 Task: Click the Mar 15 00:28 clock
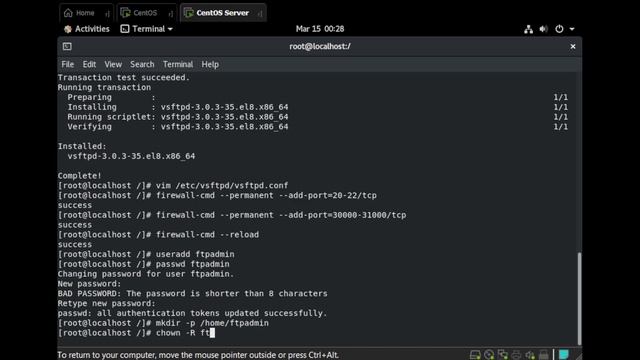[x=320, y=29]
